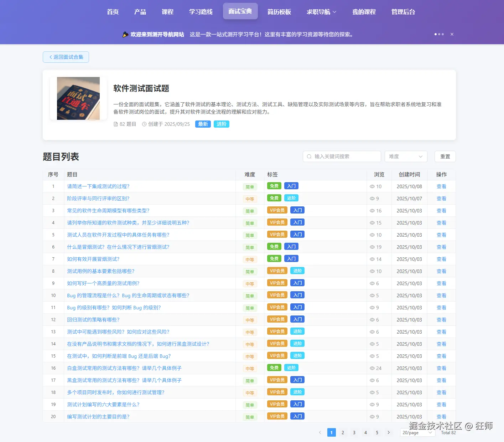
Task: Click 入门 tag in row 7
Action: coord(291,259)
